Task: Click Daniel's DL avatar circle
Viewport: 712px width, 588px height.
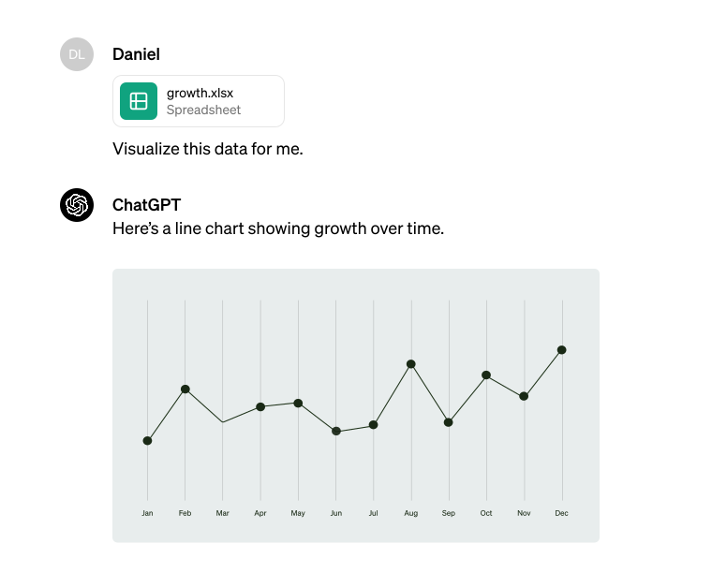Action: pyautogui.click(x=77, y=54)
